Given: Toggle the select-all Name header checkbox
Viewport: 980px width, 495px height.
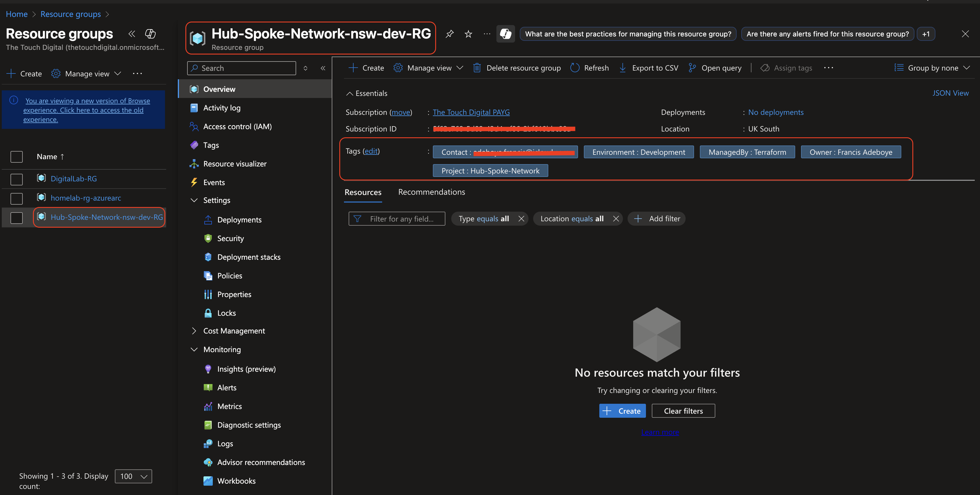Looking at the screenshot, I should click(x=16, y=156).
